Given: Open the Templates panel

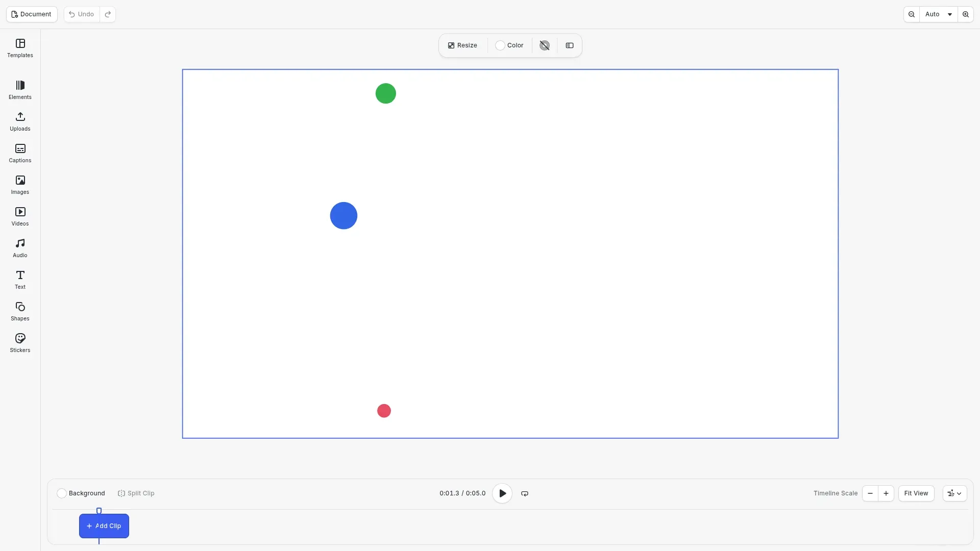Looking at the screenshot, I should [x=20, y=48].
